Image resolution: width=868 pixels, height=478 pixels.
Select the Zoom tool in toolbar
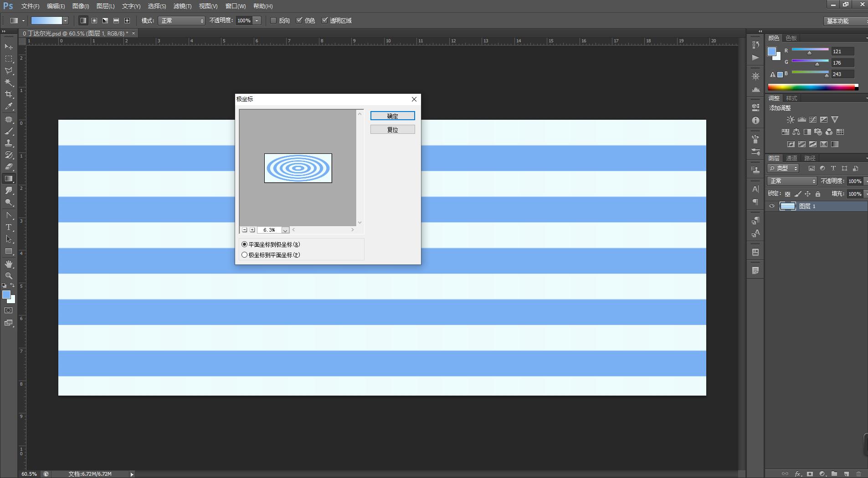coord(9,276)
